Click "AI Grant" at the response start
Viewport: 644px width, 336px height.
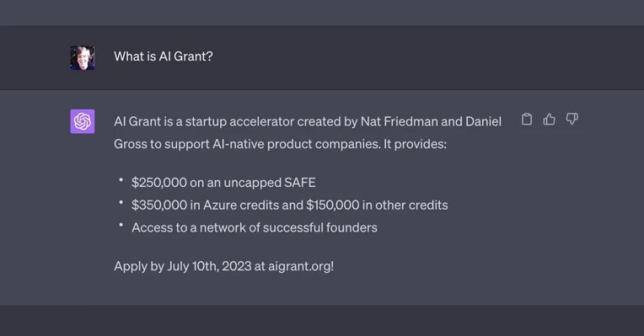(137, 121)
